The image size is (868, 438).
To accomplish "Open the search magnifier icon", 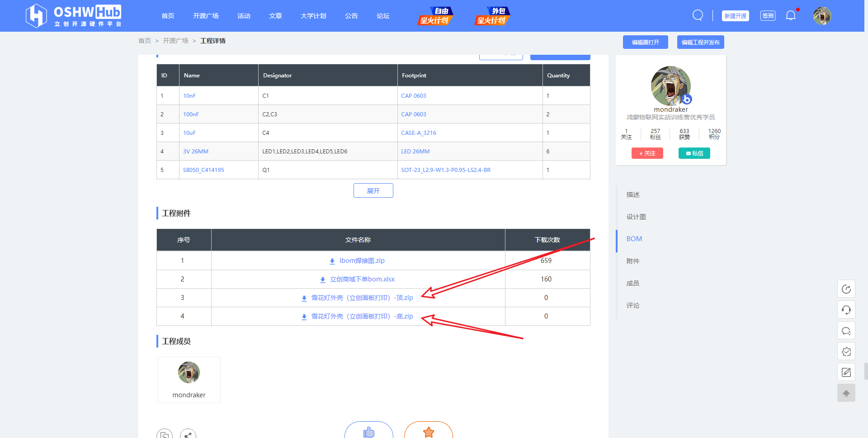I will 698,15.
